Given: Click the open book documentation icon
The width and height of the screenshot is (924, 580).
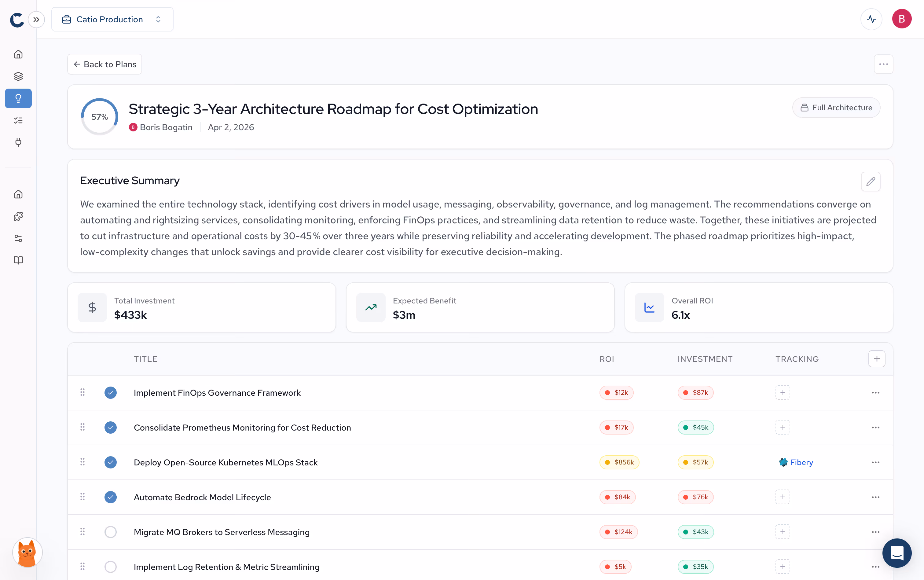Looking at the screenshot, I should pos(18,260).
